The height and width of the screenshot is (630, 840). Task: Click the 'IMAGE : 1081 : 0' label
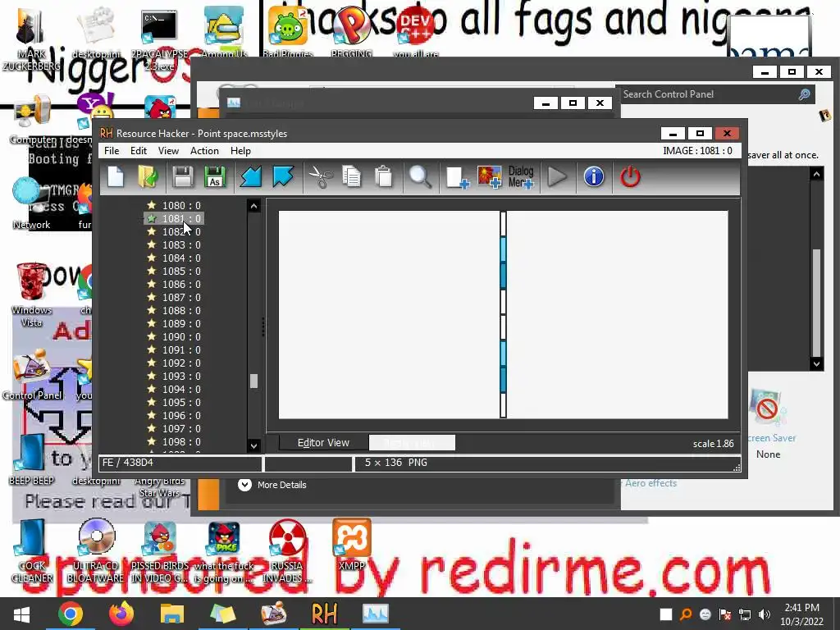click(x=697, y=151)
